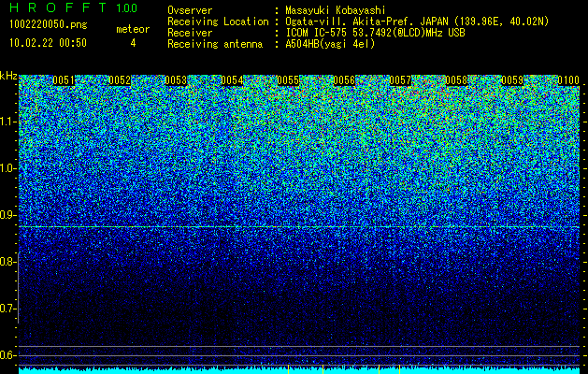This screenshot has height=374, width=588.
Task: Click the 0056 time marker
Action: pyautogui.click(x=344, y=80)
